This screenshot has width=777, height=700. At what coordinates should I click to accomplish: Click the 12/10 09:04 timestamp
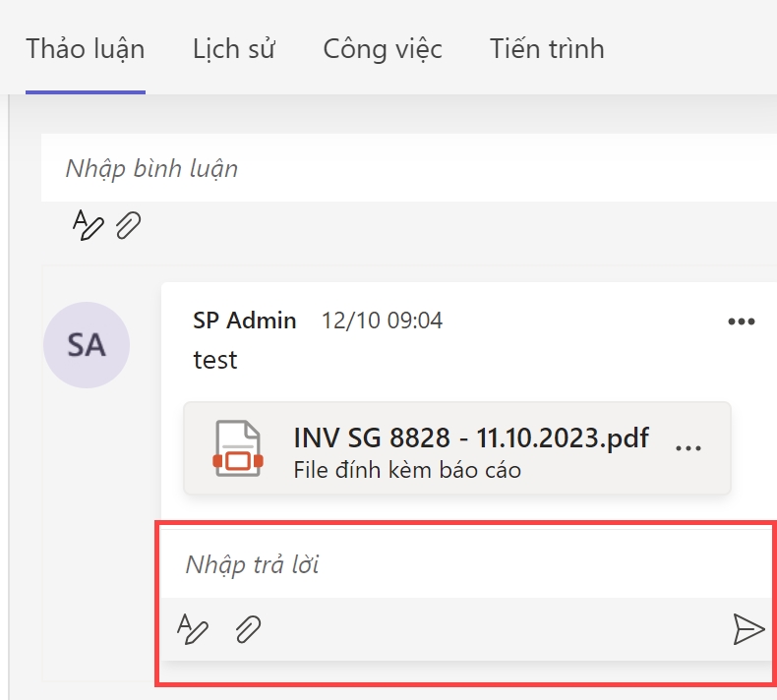pos(382,321)
